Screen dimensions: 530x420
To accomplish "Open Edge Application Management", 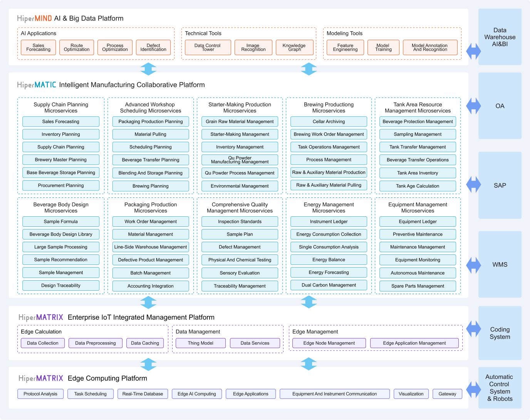I will click(414, 343).
